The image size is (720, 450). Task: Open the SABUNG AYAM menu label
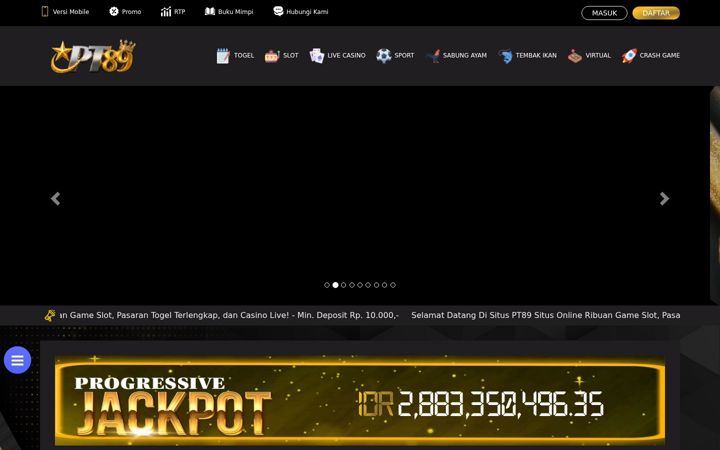pyautogui.click(x=465, y=56)
